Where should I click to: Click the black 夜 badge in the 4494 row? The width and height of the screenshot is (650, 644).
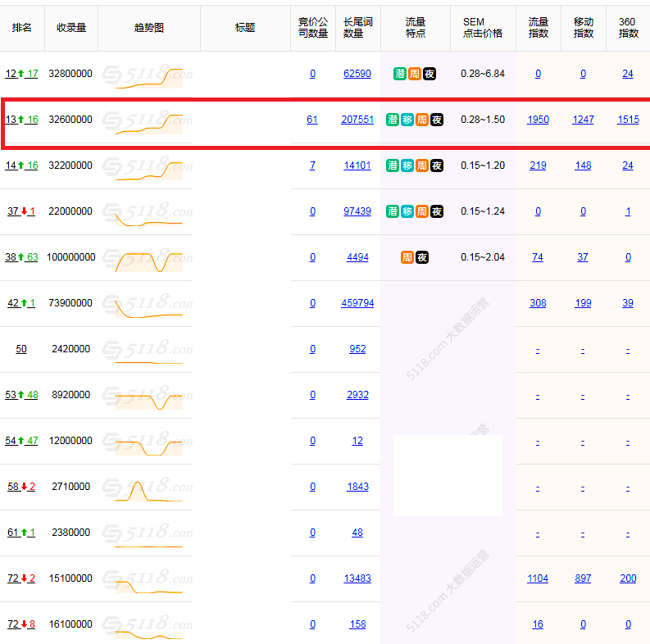pos(422,257)
